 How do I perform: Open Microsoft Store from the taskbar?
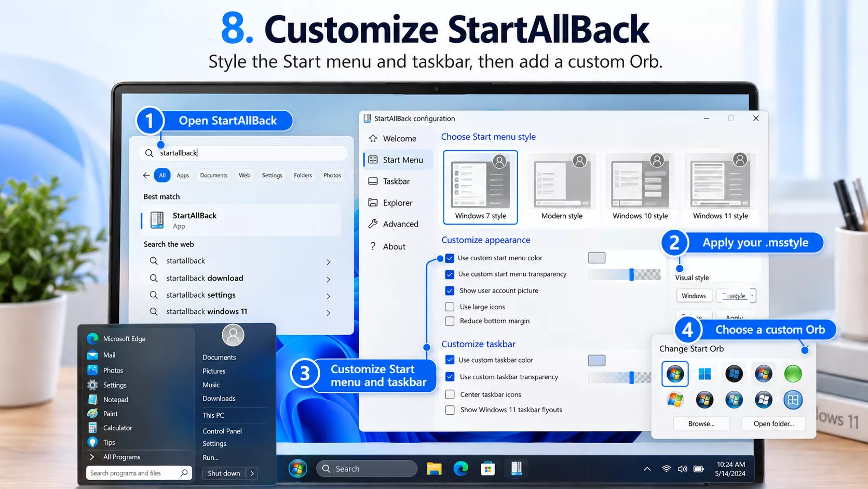(487, 469)
